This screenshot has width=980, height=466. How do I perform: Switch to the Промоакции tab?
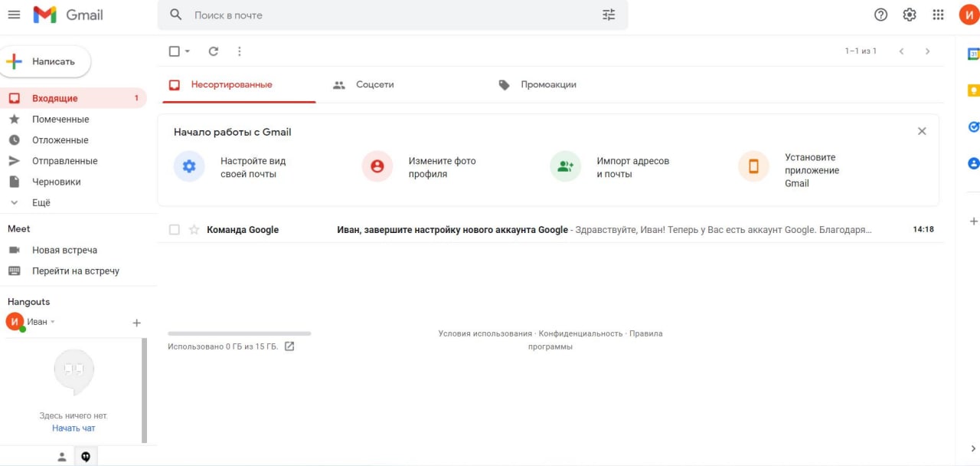tap(548, 85)
